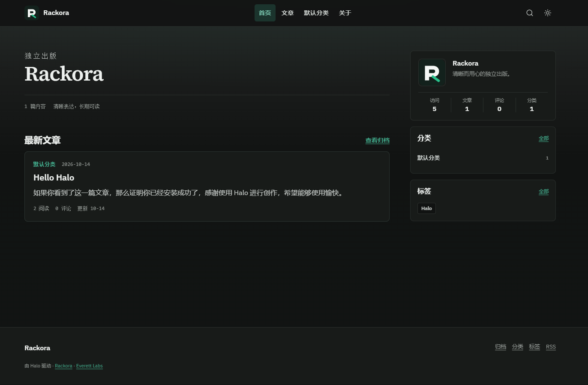Click the Rackora logo icon in header
The width and height of the screenshot is (588, 385).
click(32, 13)
